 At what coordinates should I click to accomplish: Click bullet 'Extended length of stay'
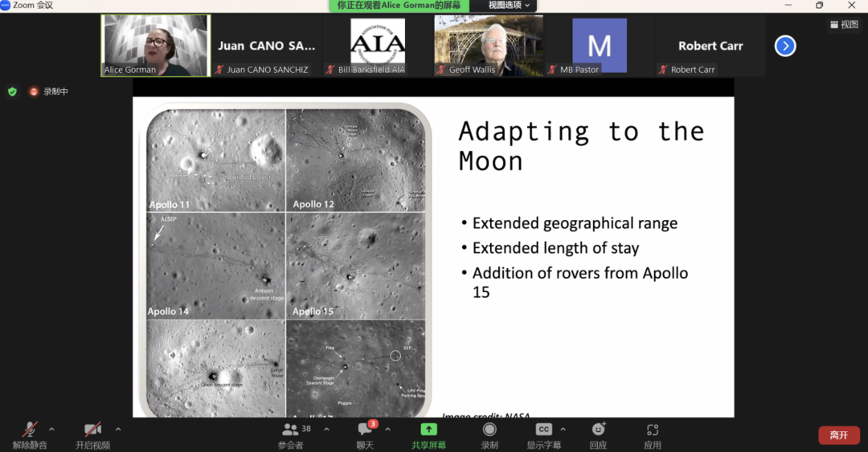555,248
